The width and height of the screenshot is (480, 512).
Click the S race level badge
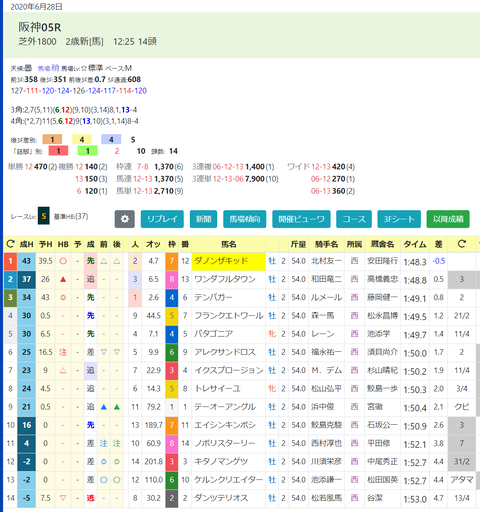(44, 216)
